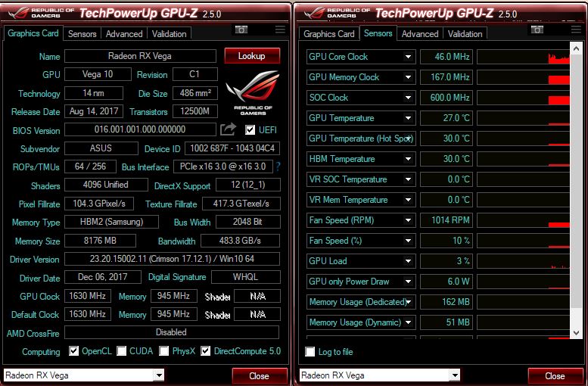The width and height of the screenshot is (588, 386).
Task: Open Memory Usage (Dynamic) sensor dropdown
Action: tap(408, 322)
